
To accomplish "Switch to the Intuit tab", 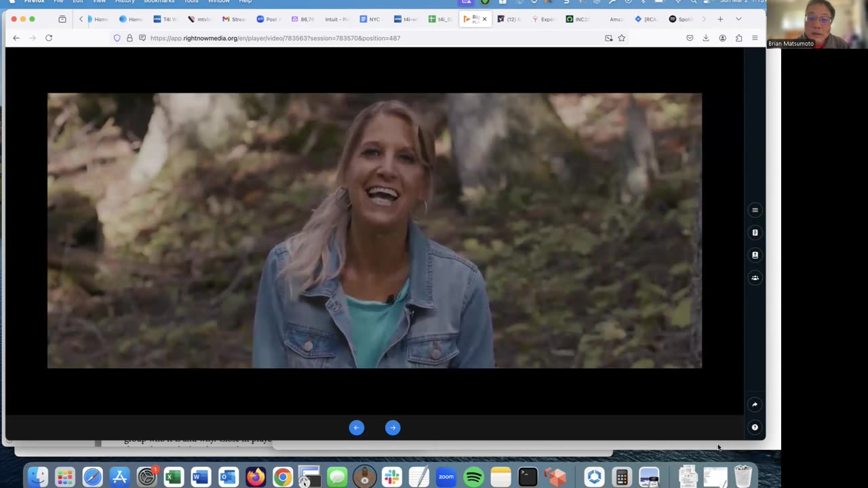I will (336, 19).
